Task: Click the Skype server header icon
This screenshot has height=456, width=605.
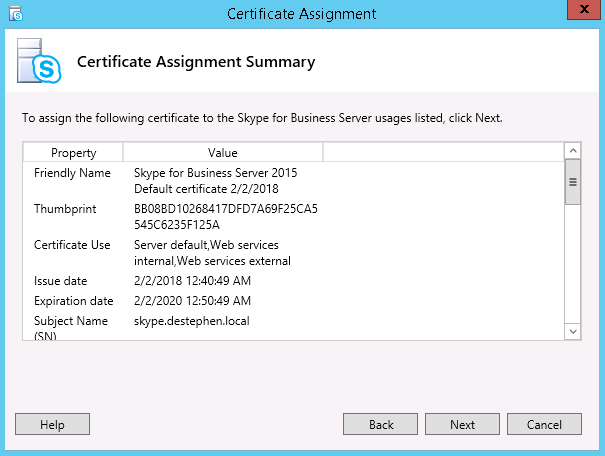Action: 39,61
